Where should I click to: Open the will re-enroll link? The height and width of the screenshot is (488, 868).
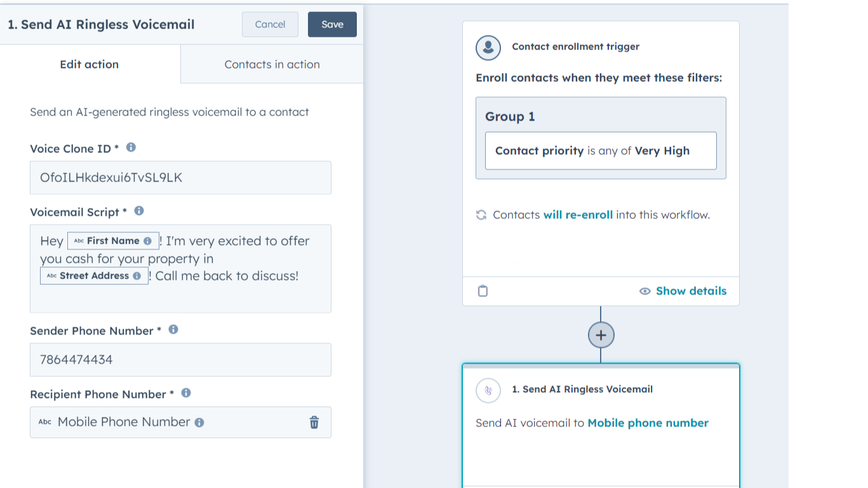578,215
